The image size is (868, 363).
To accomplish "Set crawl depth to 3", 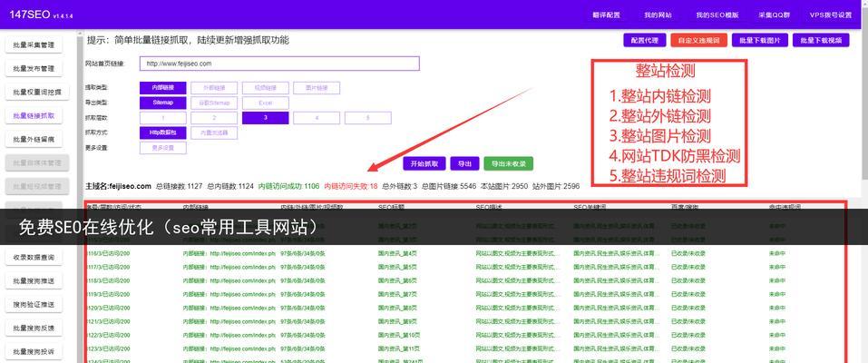I will pos(265,118).
